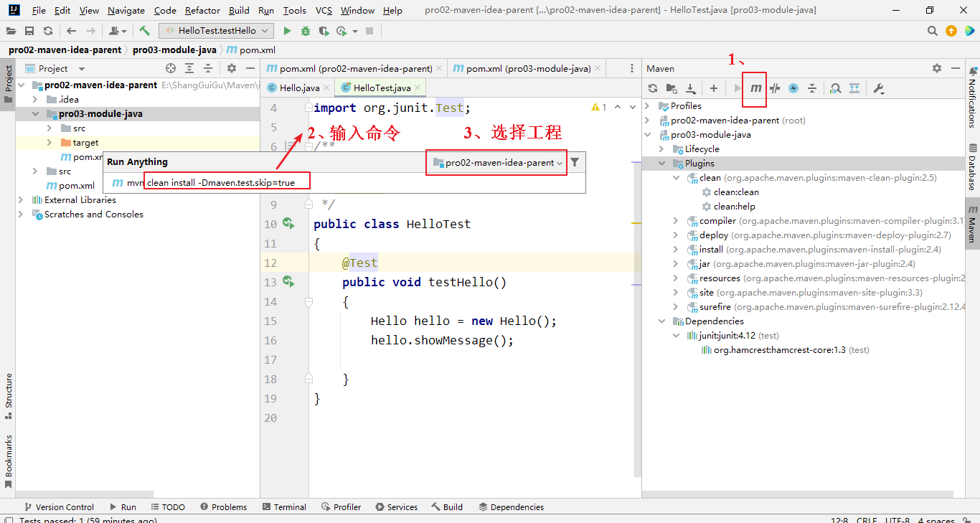Open the Refactor menu
The image size is (980, 523).
tap(202, 10)
